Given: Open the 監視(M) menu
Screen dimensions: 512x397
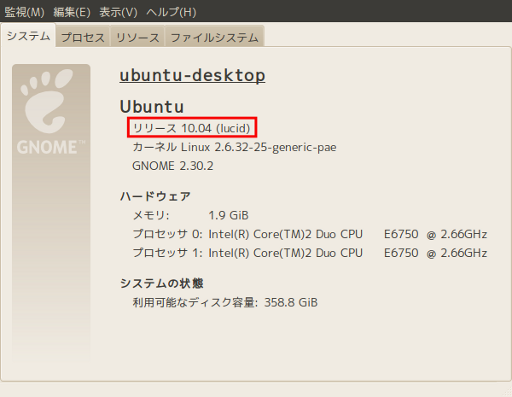Looking at the screenshot, I should click(24, 12).
